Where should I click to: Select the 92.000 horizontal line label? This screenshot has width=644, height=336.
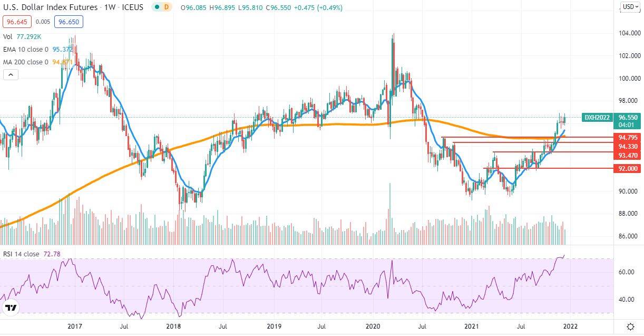click(628, 168)
